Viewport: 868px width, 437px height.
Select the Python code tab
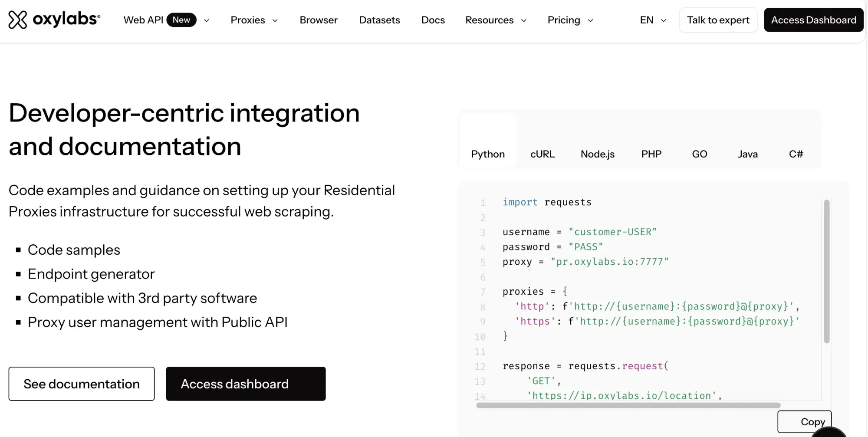click(x=488, y=154)
